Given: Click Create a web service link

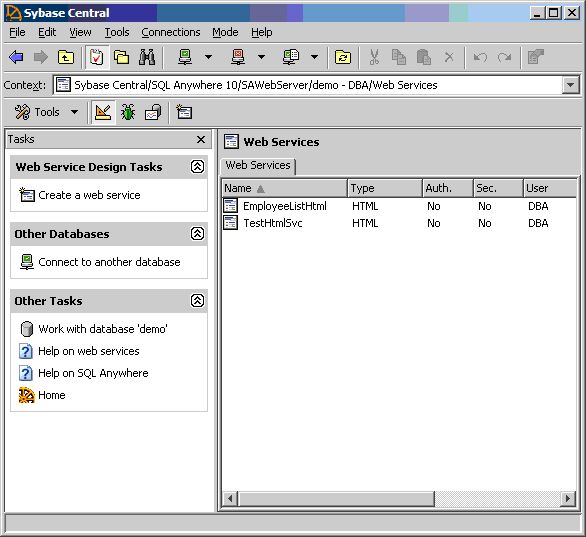Looking at the screenshot, I should (x=89, y=195).
